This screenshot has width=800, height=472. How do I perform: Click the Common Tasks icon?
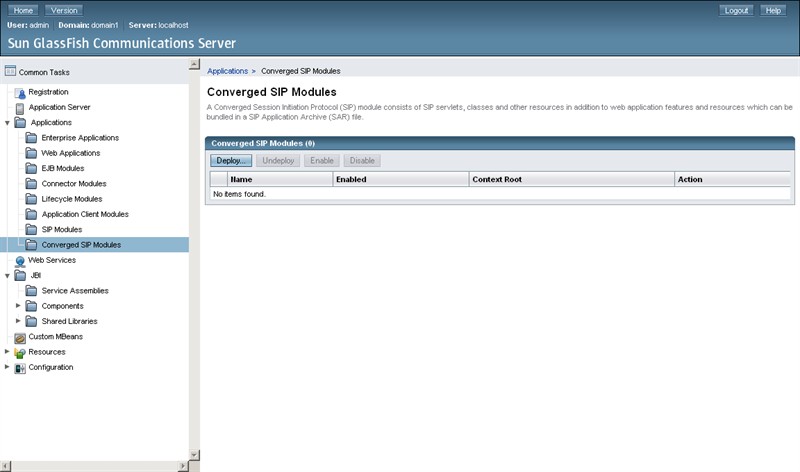coord(10,71)
